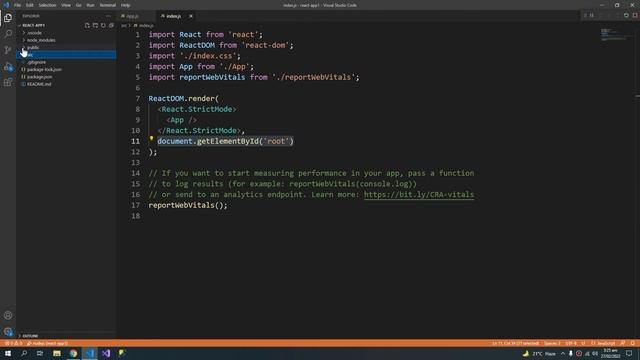
Task: Click the lightbulb code action on line 11
Action: point(151,139)
